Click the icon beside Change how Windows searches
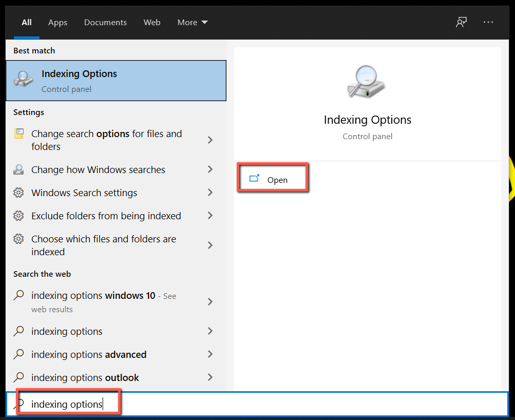 18,169
